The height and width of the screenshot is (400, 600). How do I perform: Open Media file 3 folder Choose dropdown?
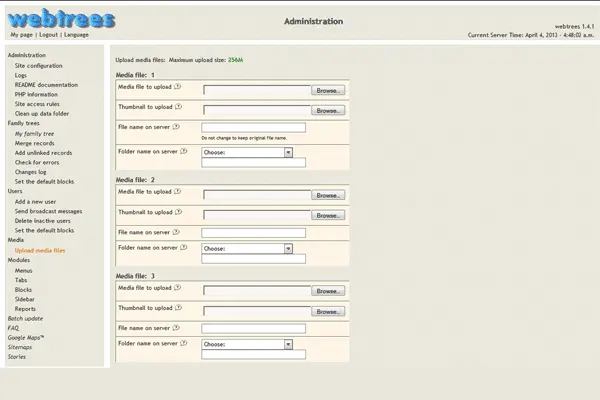(x=246, y=343)
